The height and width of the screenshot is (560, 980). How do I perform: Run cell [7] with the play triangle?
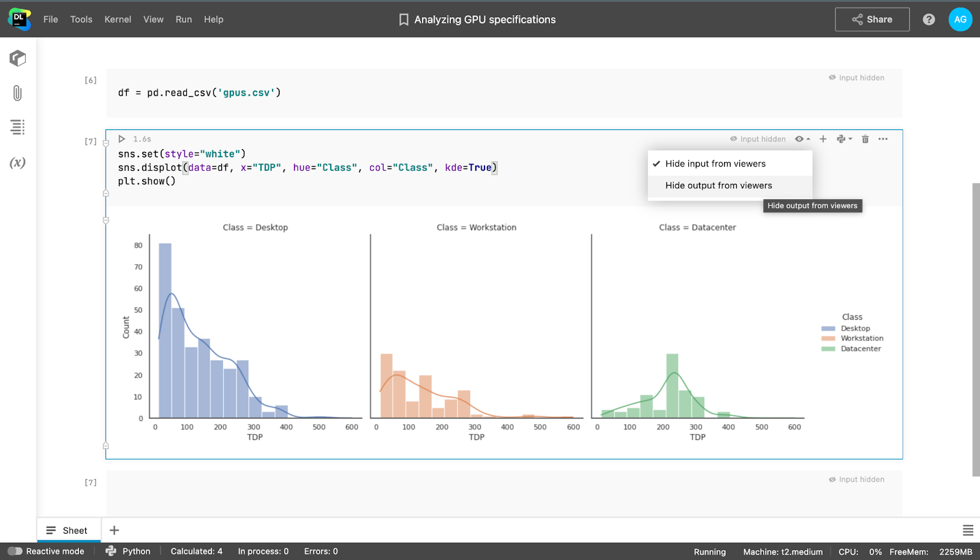121,139
